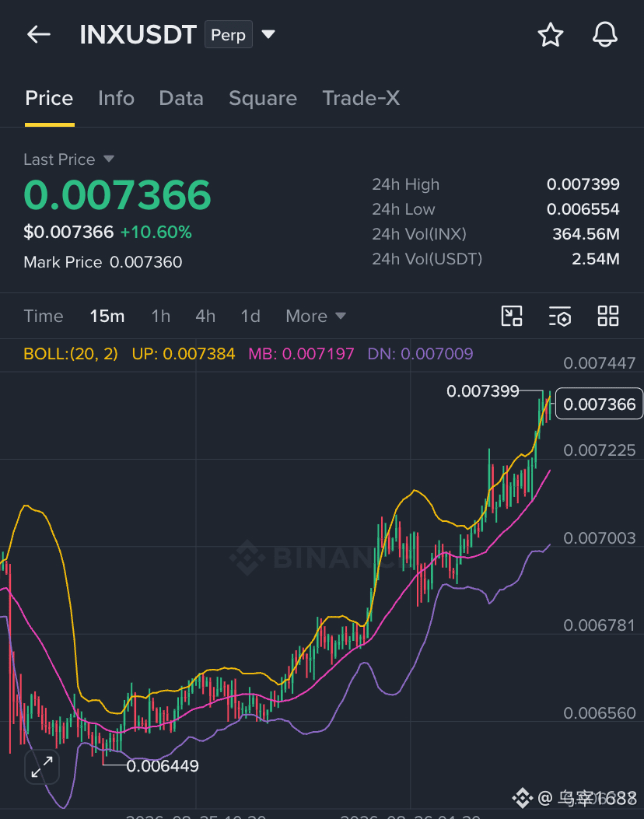Image resolution: width=644 pixels, height=819 pixels.
Task: Open the Square tab
Action: (263, 98)
